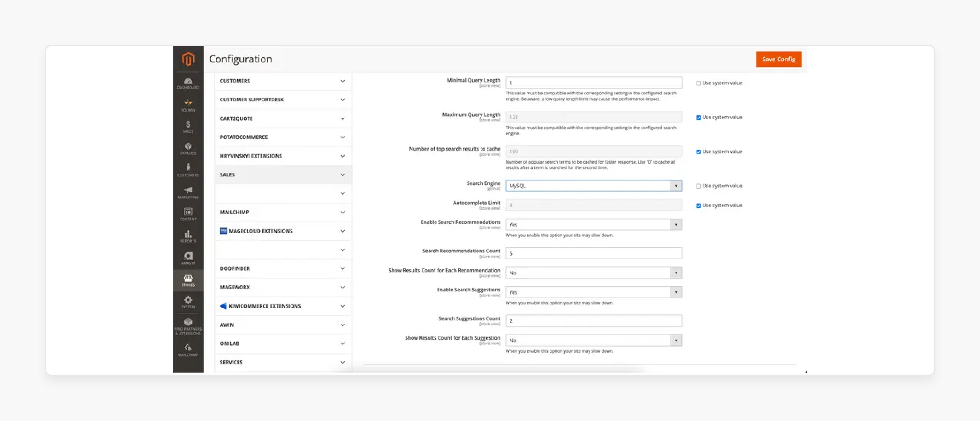Click the Number of top search results field
This screenshot has height=421, width=980.
click(x=594, y=151)
